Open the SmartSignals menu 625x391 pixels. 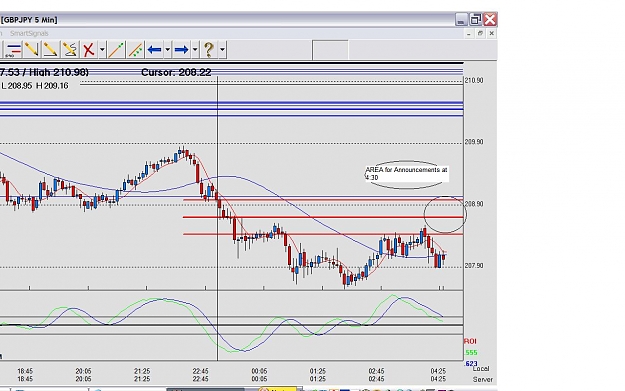(x=29, y=33)
